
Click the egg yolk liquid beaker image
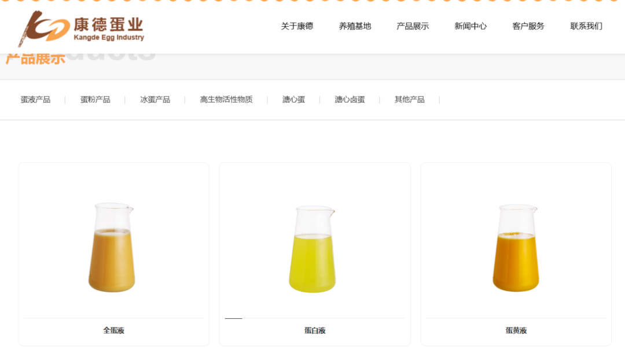(516, 248)
